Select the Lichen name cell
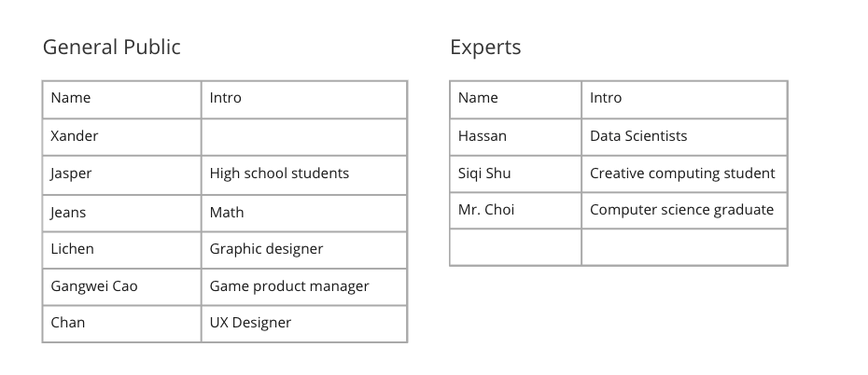The width and height of the screenshot is (868, 375). pos(121,249)
